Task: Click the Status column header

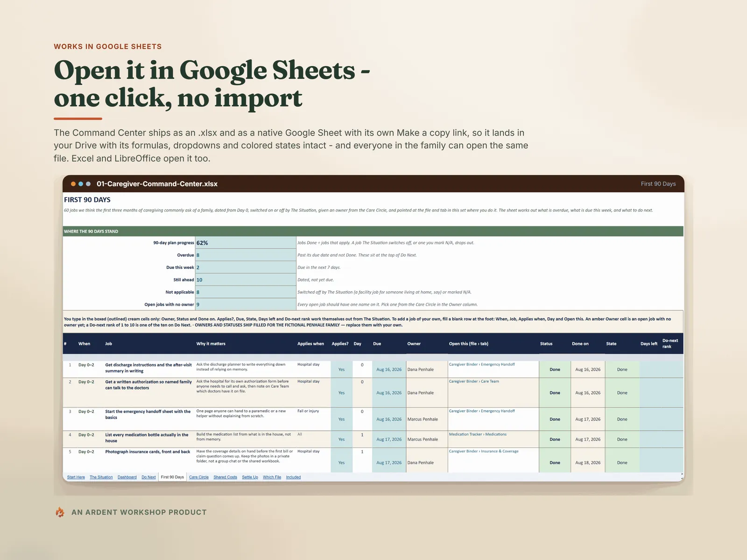Action: coord(546,343)
